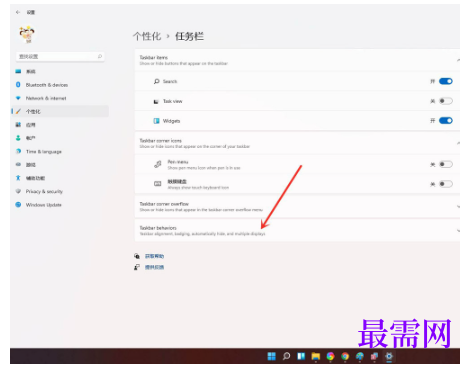
Task: Click the headset icon beside 获取帮助
Action: pos(137,256)
